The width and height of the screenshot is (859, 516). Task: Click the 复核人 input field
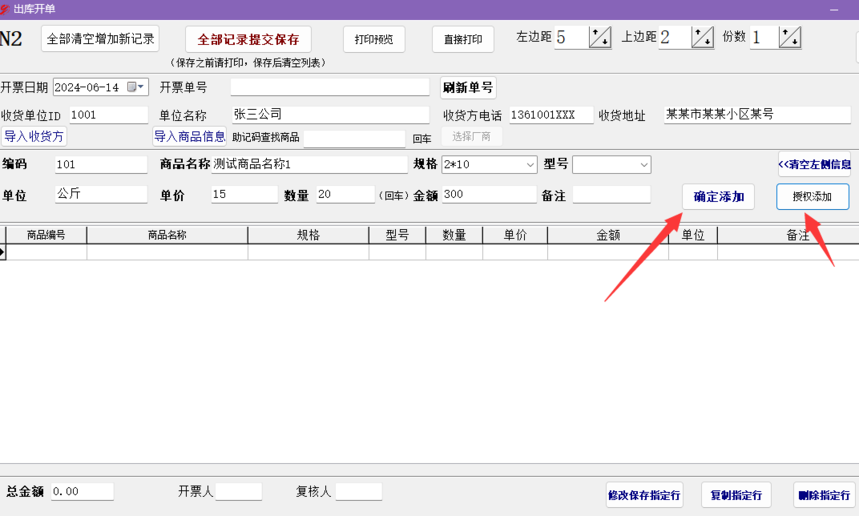click(x=359, y=491)
